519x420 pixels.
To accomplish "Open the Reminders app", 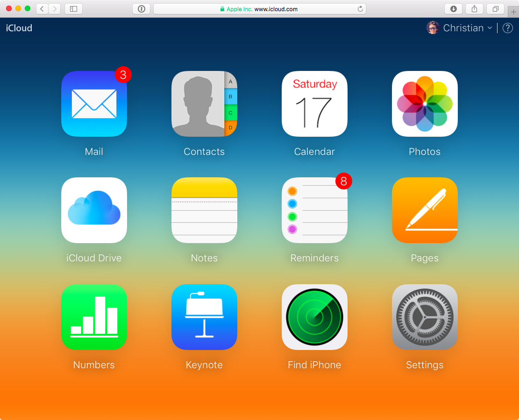I will click(x=314, y=210).
